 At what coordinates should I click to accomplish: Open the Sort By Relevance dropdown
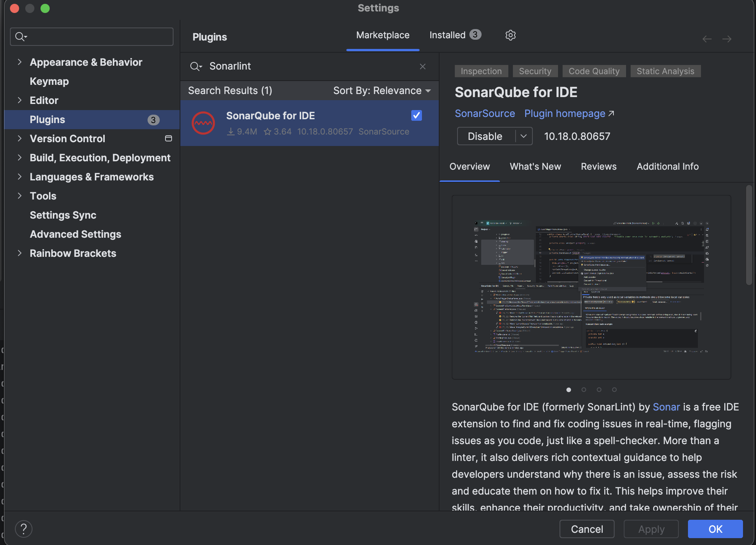[x=382, y=91]
